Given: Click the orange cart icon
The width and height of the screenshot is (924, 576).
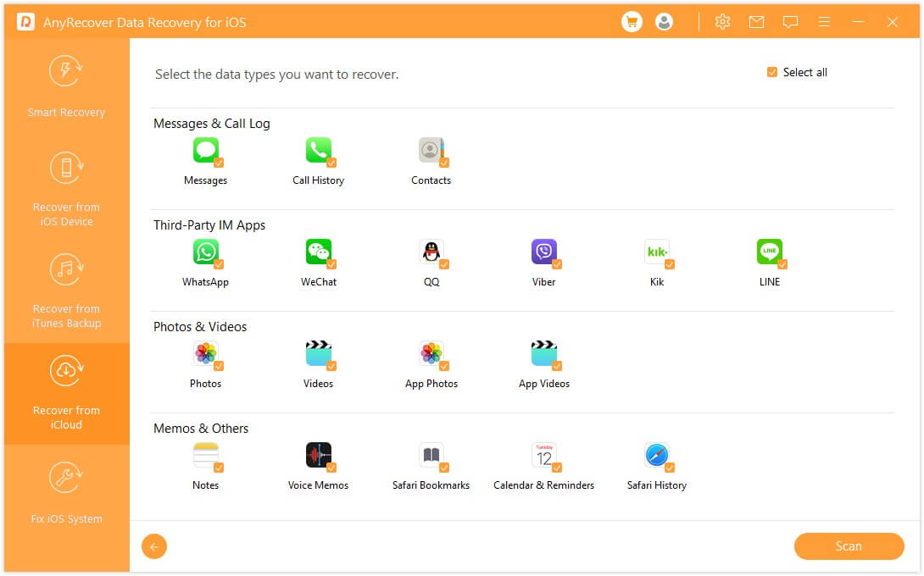Looking at the screenshot, I should pyautogui.click(x=631, y=21).
